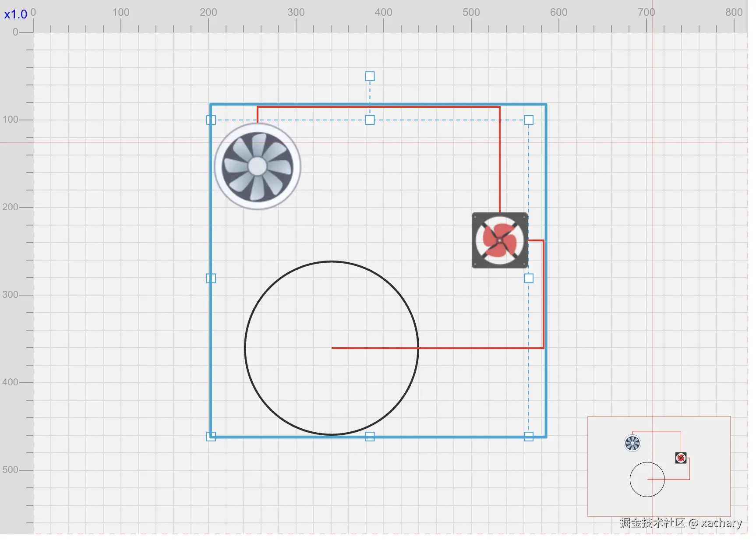The image size is (756, 543).
Task: Click the 400 label on the horizontal ruler
Action: tap(384, 12)
